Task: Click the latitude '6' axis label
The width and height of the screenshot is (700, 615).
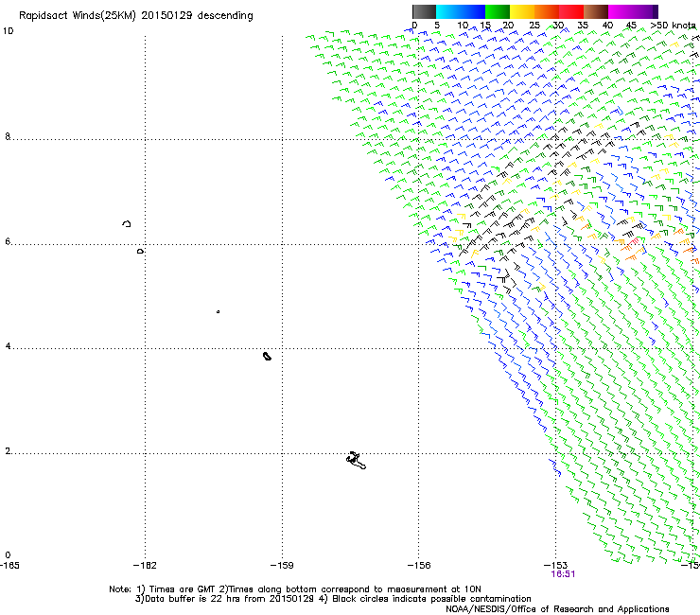Action: click(x=8, y=241)
